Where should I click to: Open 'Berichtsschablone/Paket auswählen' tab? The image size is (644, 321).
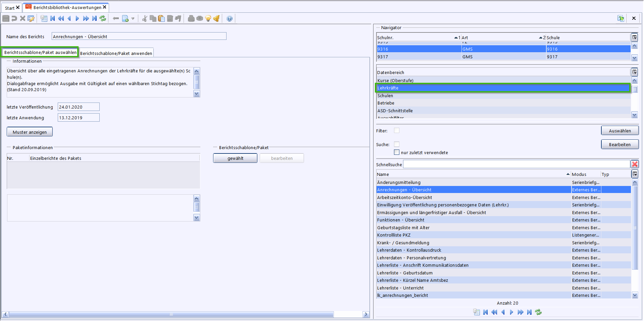click(x=40, y=52)
